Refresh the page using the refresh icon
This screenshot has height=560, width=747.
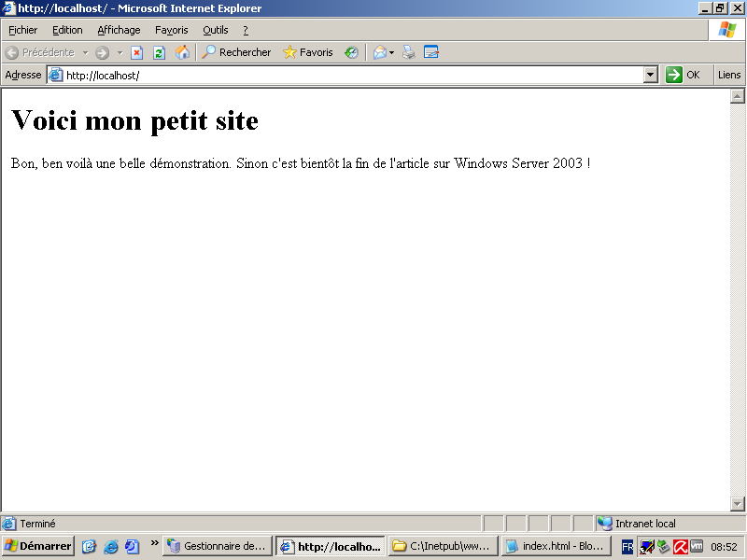coord(159,52)
